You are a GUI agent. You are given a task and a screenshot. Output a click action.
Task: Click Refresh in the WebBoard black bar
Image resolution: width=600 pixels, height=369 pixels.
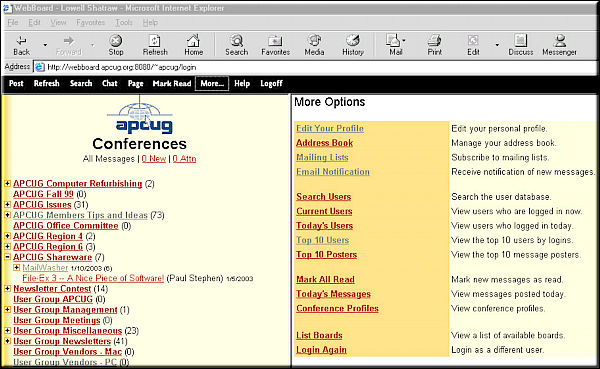tap(46, 83)
